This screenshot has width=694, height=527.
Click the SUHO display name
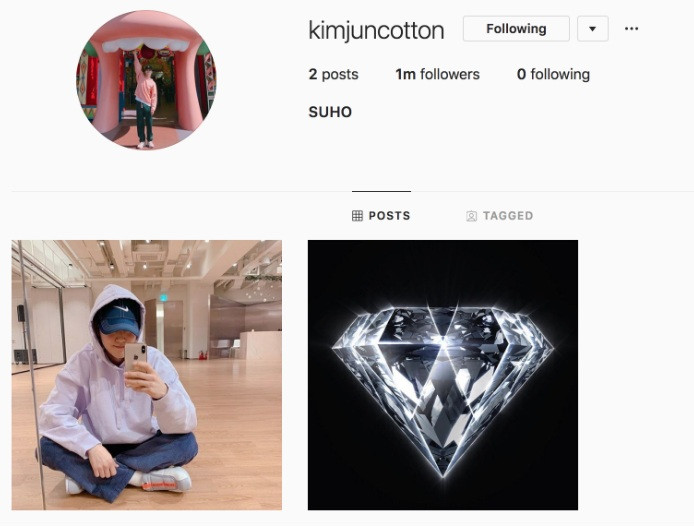330,112
